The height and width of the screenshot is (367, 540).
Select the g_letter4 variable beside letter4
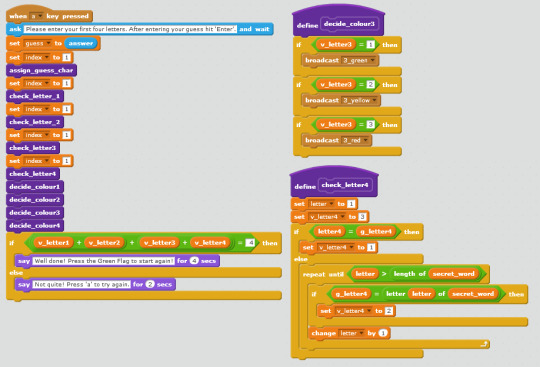[x=376, y=231]
